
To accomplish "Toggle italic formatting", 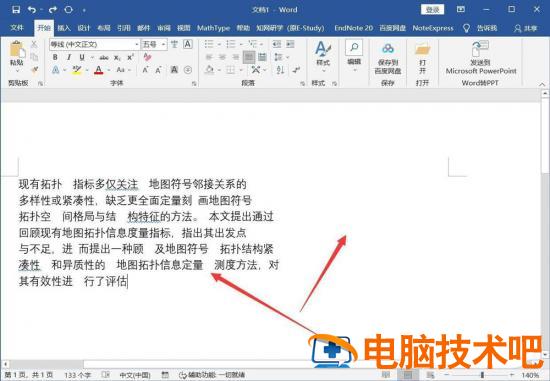I will pos(69,57).
